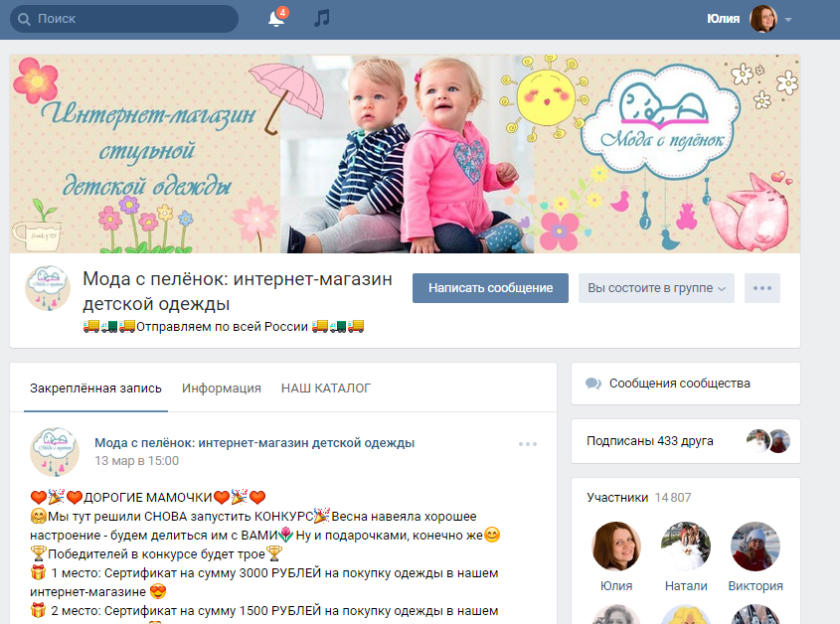Focus the Поиск search field

[124, 19]
